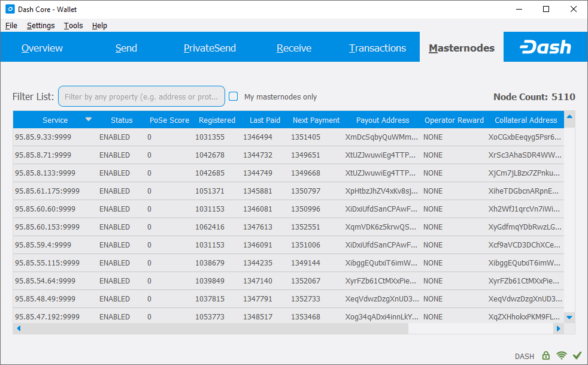This screenshot has width=588, height=365.
Task: Click Next Payment value 1352067
Action: click(x=305, y=281)
